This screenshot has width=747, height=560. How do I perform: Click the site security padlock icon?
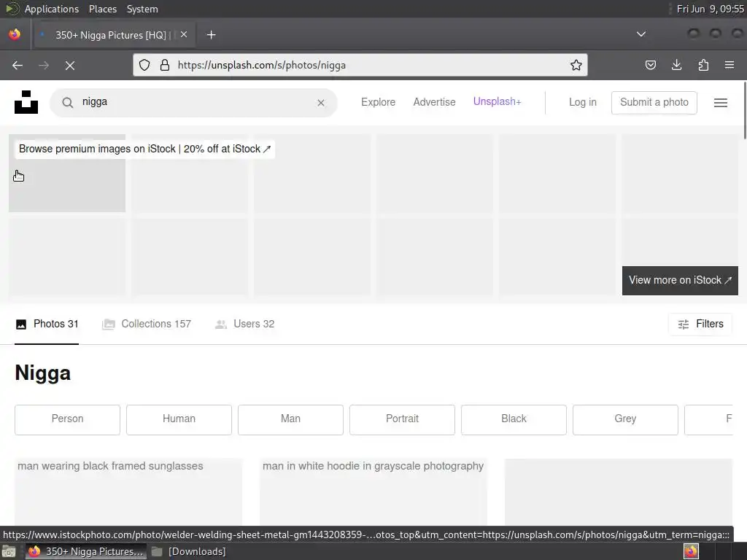point(165,65)
